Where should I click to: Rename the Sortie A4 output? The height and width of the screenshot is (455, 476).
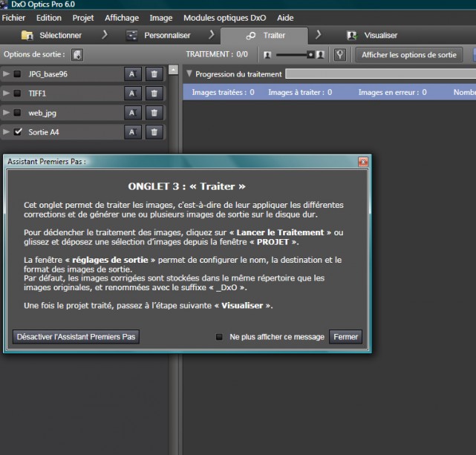[133, 132]
